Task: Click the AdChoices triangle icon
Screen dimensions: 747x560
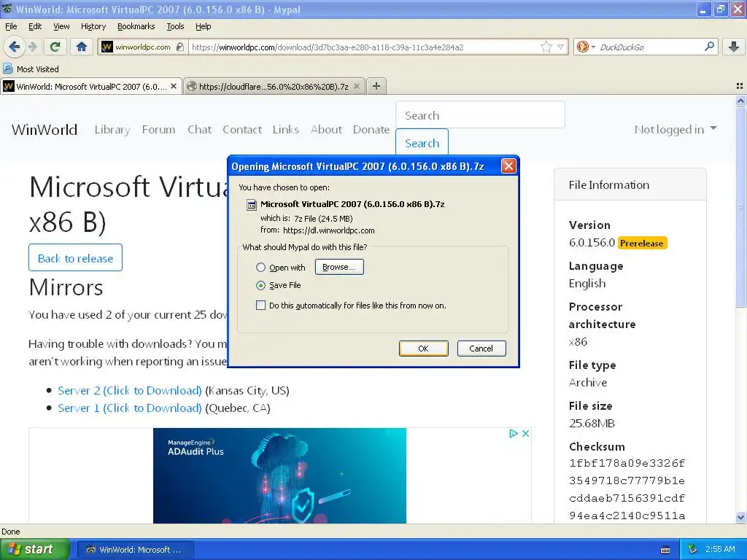Action: (513, 433)
